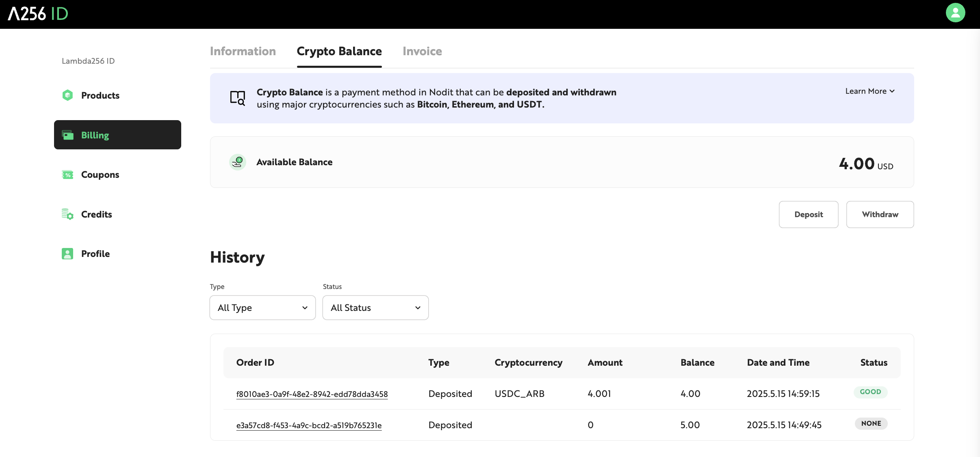Switch to the Information tab
Viewport: 980px width, 457px height.
click(x=243, y=52)
